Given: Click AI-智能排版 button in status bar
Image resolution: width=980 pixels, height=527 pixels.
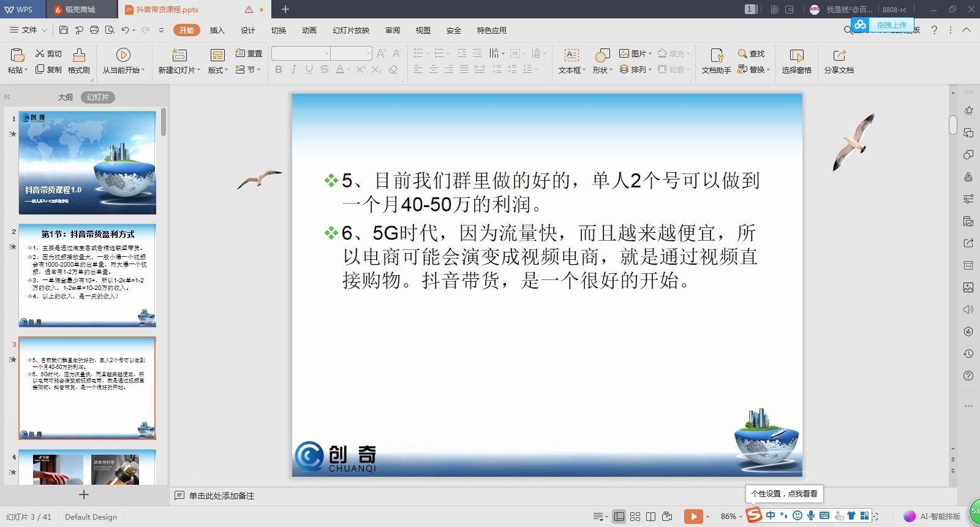Looking at the screenshot, I should click(x=932, y=517).
